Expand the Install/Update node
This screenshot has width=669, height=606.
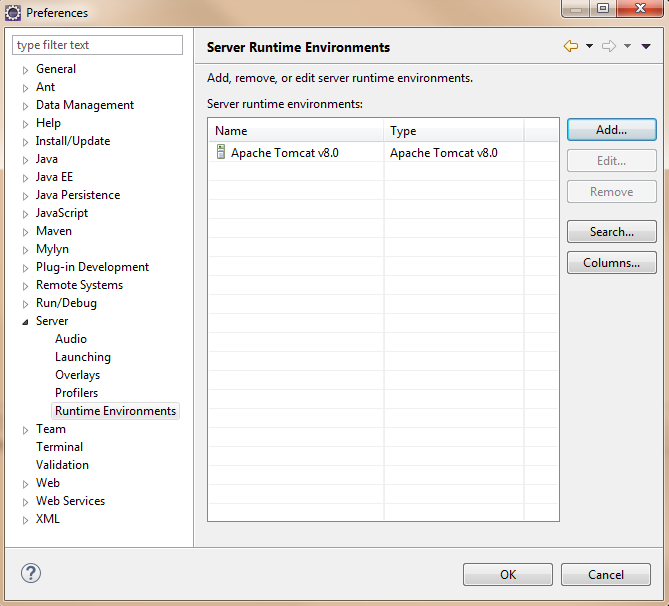pos(25,142)
